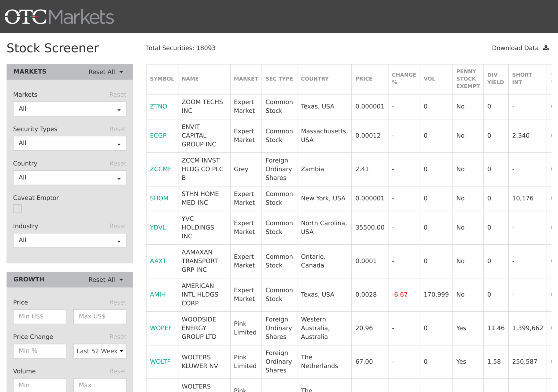This screenshot has height=392, width=558.
Task: Click the Download Data link text
Action: (515, 48)
